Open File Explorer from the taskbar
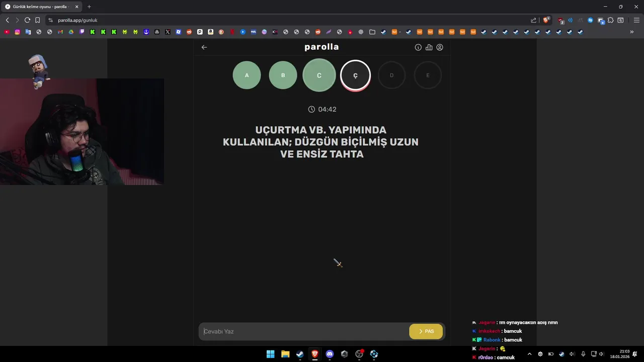The image size is (644, 362). (x=285, y=354)
